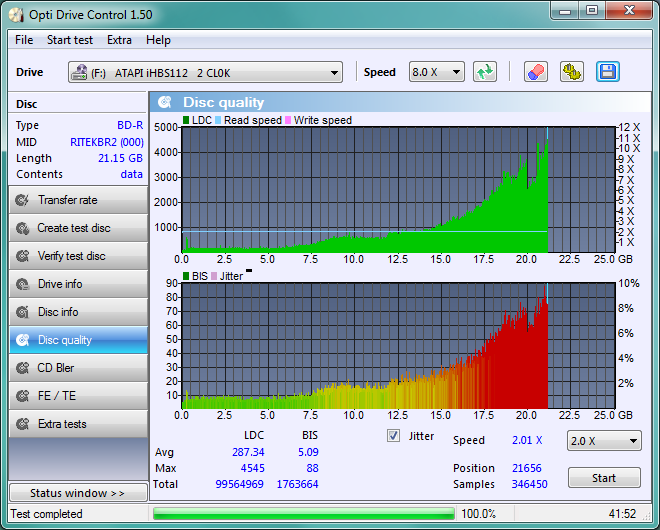Click the BIS Max value 88

coord(312,468)
